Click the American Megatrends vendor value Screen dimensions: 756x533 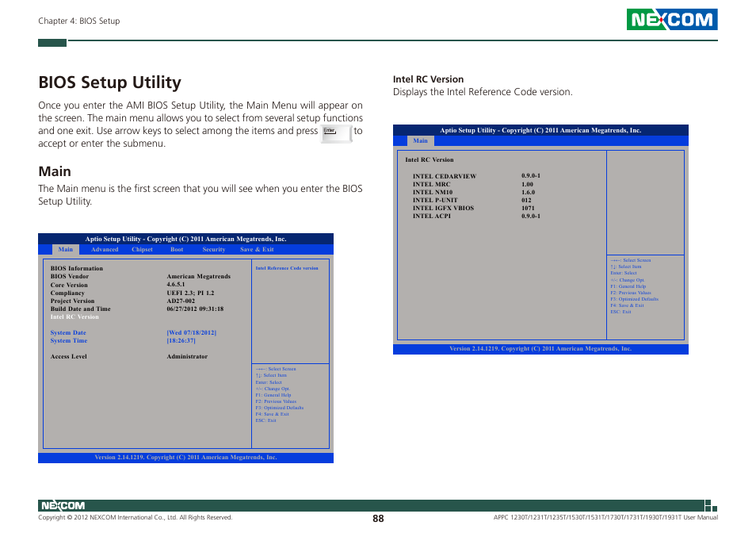pyautogui.click(x=199, y=277)
